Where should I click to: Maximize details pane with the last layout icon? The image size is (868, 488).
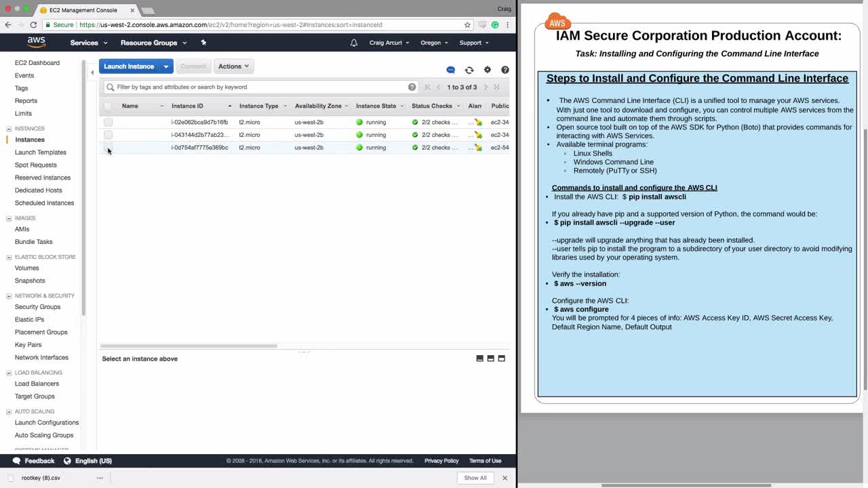pyautogui.click(x=502, y=359)
